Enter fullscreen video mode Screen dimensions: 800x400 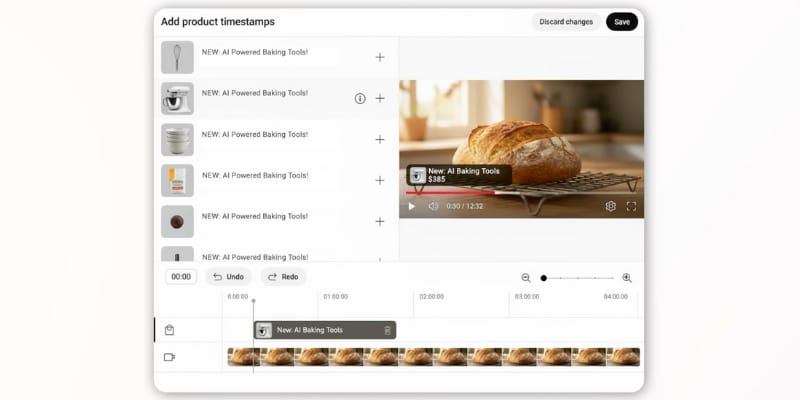631,206
